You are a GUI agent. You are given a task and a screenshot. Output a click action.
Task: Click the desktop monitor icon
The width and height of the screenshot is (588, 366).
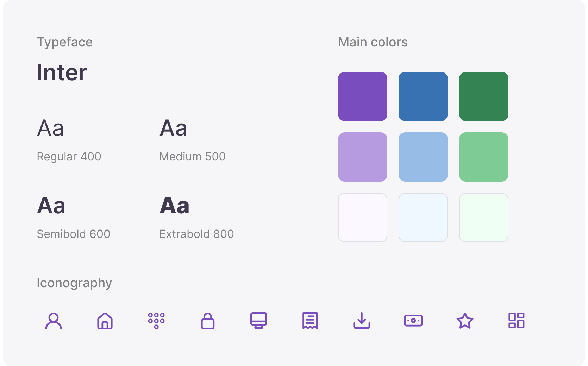click(x=259, y=321)
